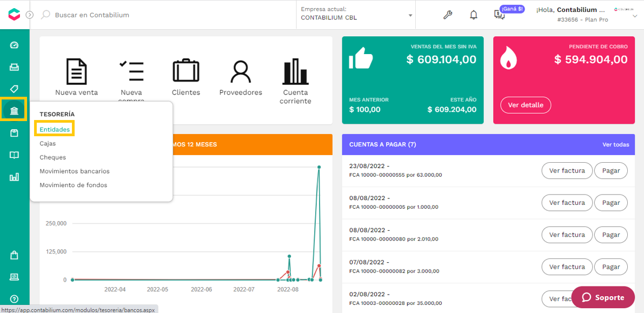The width and height of the screenshot is (644, 313).
Task: Select Cheques in Tesorería menu
Action: [52, 157]
